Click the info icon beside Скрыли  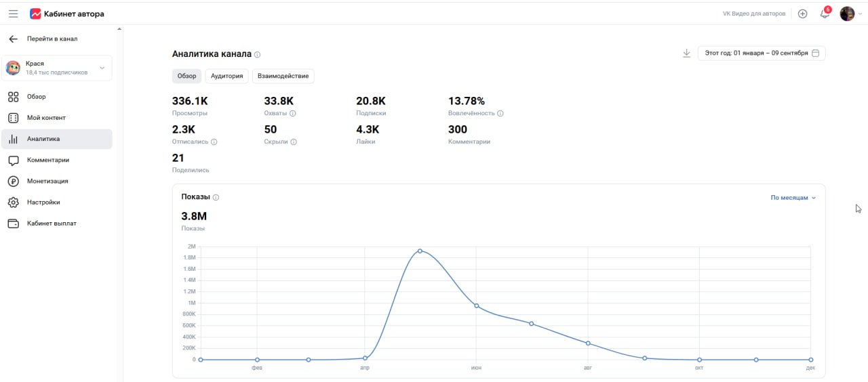[x=294, y=142]
